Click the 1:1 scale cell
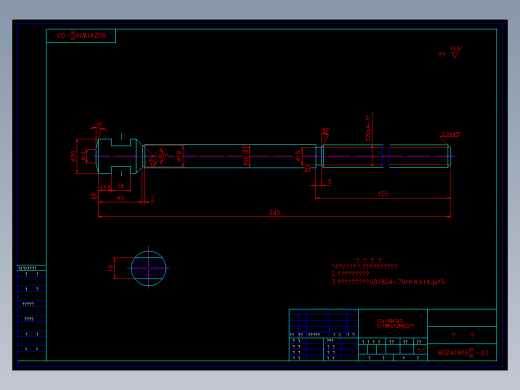The width and height of the screenshot is (520, 390). [421, 350]
